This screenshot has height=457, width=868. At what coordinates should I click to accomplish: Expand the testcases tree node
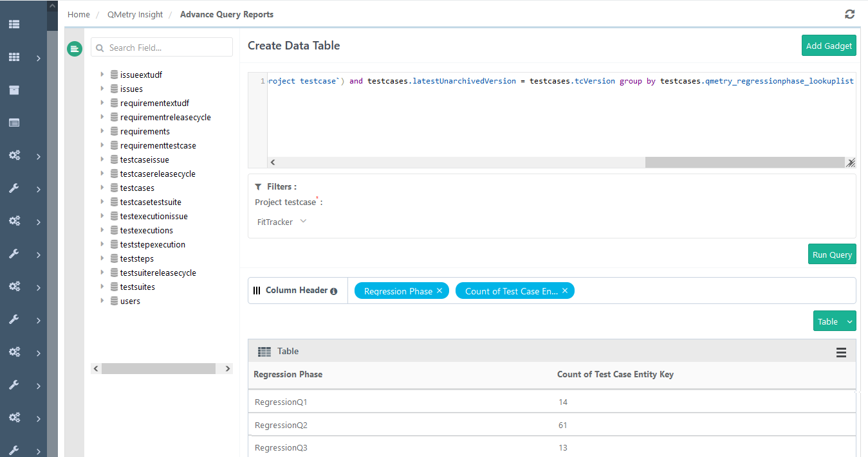[x=102, y=188]
